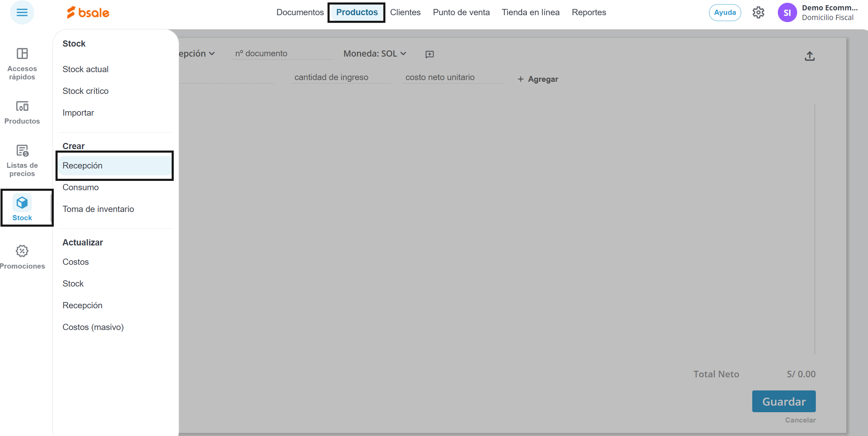Open settings gear icon
Screen dimensions: 868x436
758,13
